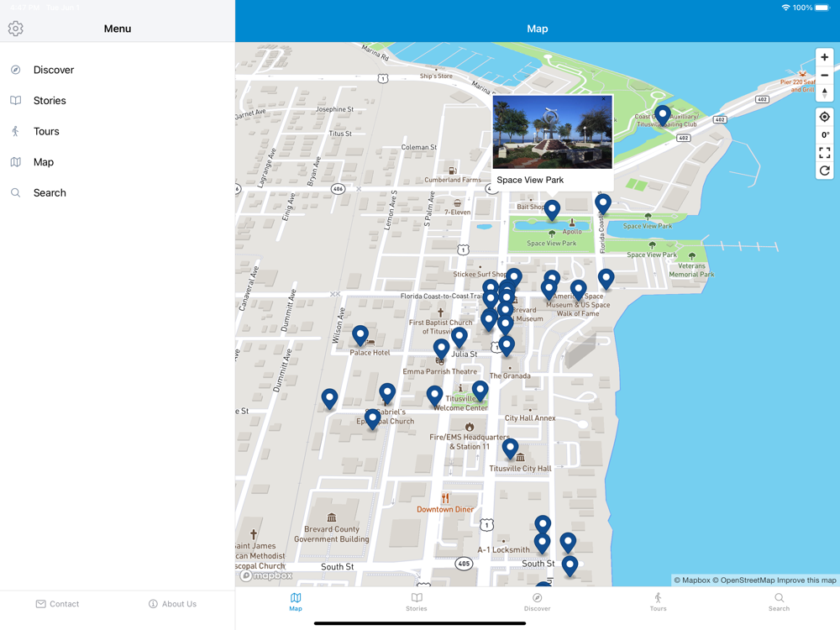This screenshot has width=840, height=630.
Task: Open the About Us link
Action: pyautogui.click(x=172, y=604)
